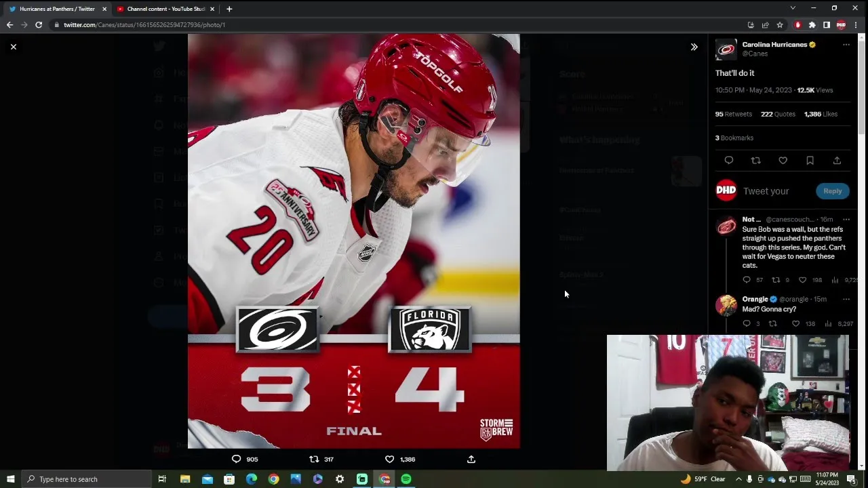Open the 95 Retweets list
The image size is (868, 488).
pos(733,114)
